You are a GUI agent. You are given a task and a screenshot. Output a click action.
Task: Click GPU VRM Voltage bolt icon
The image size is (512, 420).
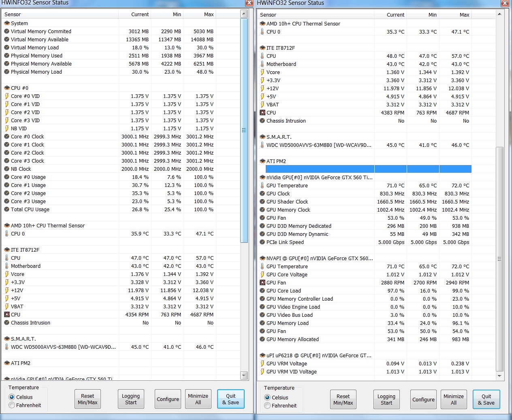[262, 364]
